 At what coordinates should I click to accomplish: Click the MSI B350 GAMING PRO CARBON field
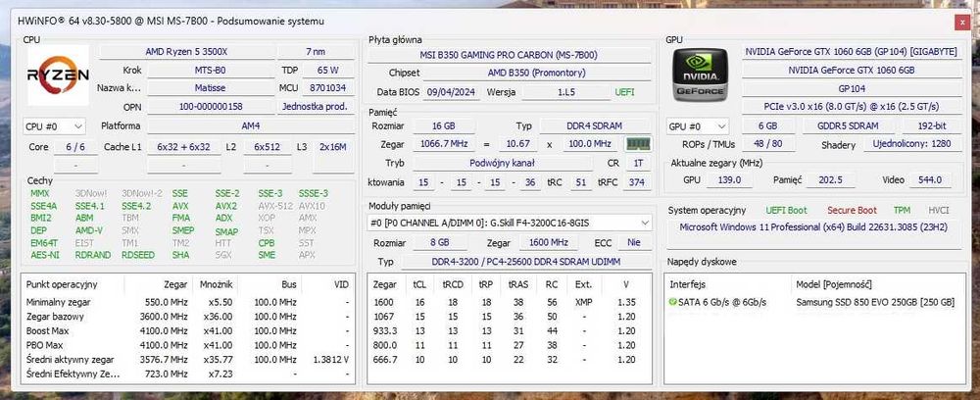(510, 55)
